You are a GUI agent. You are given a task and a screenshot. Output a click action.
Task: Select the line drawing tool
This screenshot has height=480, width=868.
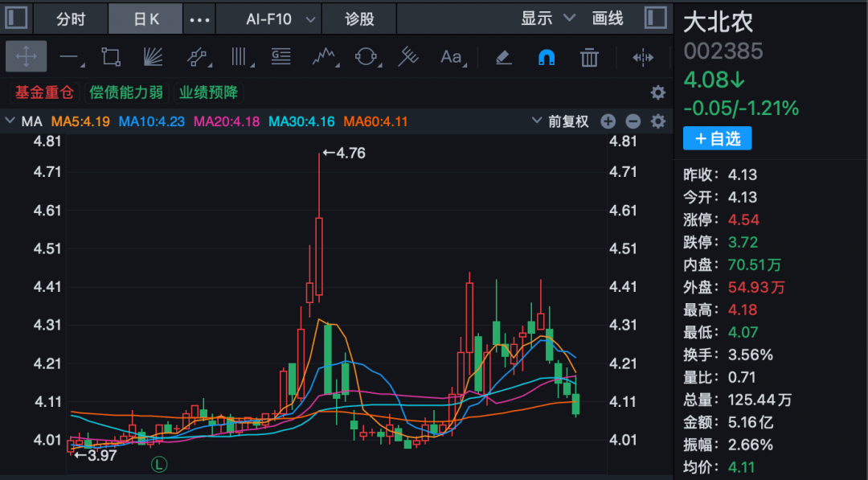(70, 57)
